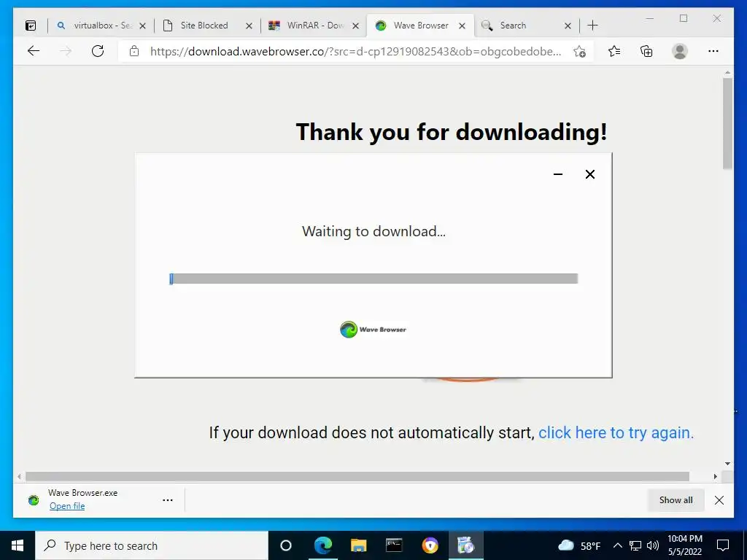The height and width of the screenshot is (560, 747).
Task: Switch to the Search tab
Action: 519,26
